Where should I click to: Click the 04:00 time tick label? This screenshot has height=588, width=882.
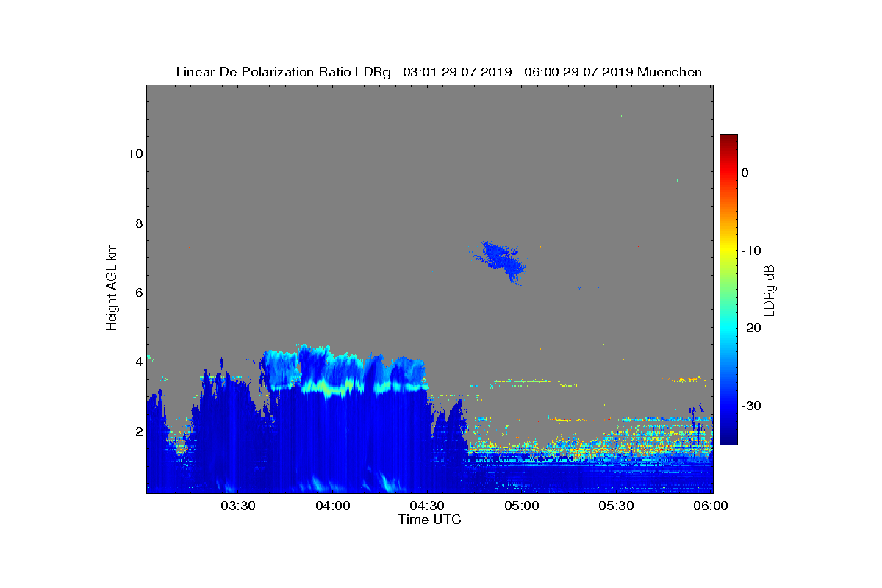333,506
